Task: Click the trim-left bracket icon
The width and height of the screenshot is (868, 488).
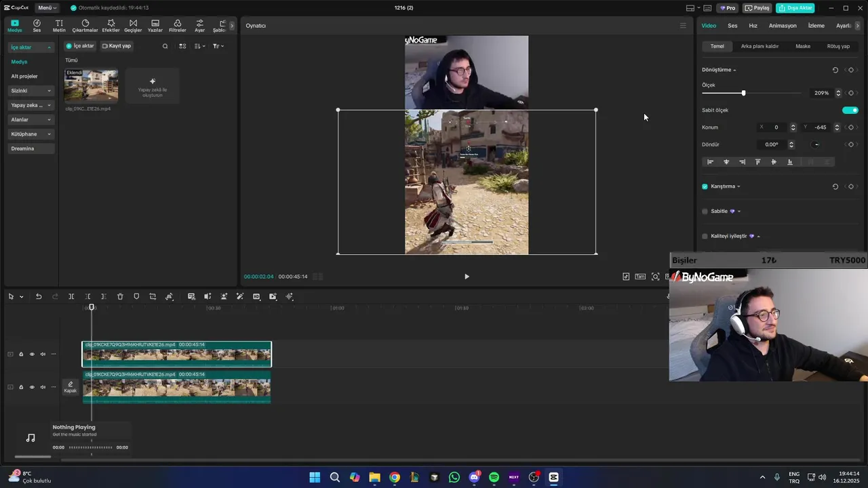Action: 88,296
